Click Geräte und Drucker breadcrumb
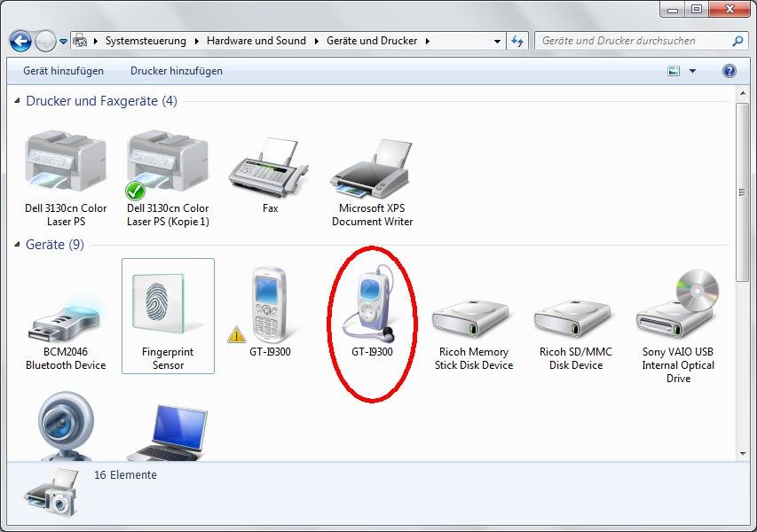 click(x=372, y=41)
